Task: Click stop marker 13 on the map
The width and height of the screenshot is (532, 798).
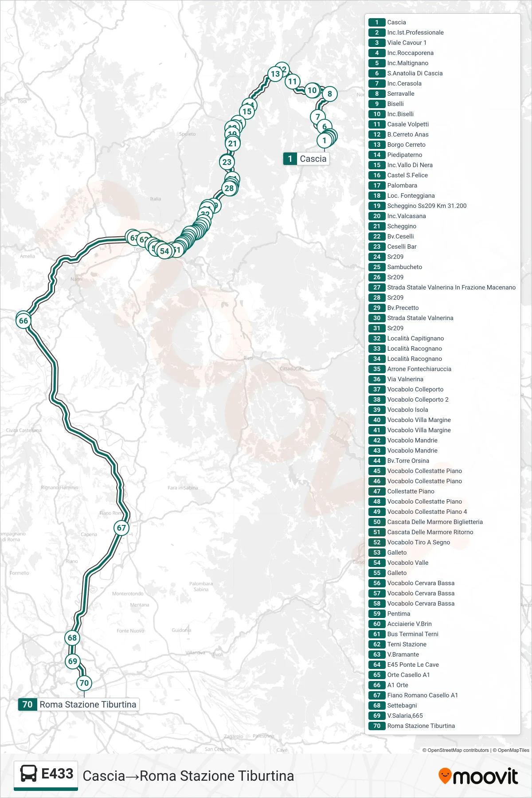Action: [x=275, y=74]
